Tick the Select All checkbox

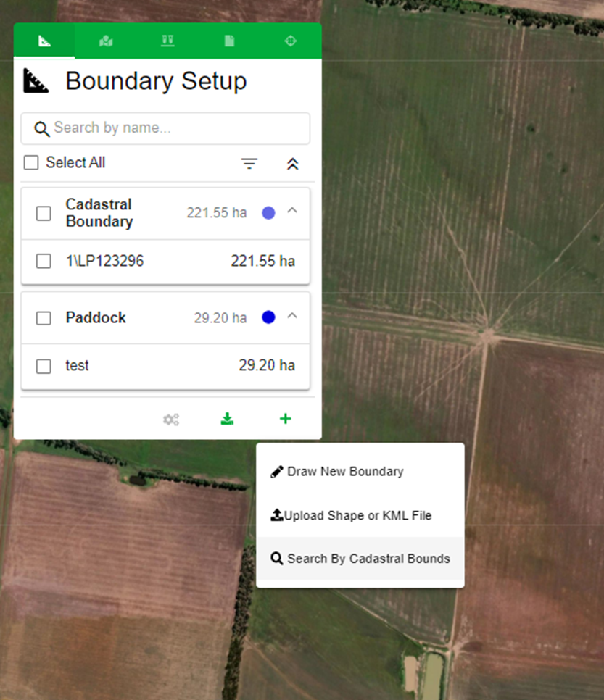click(31, 163)
